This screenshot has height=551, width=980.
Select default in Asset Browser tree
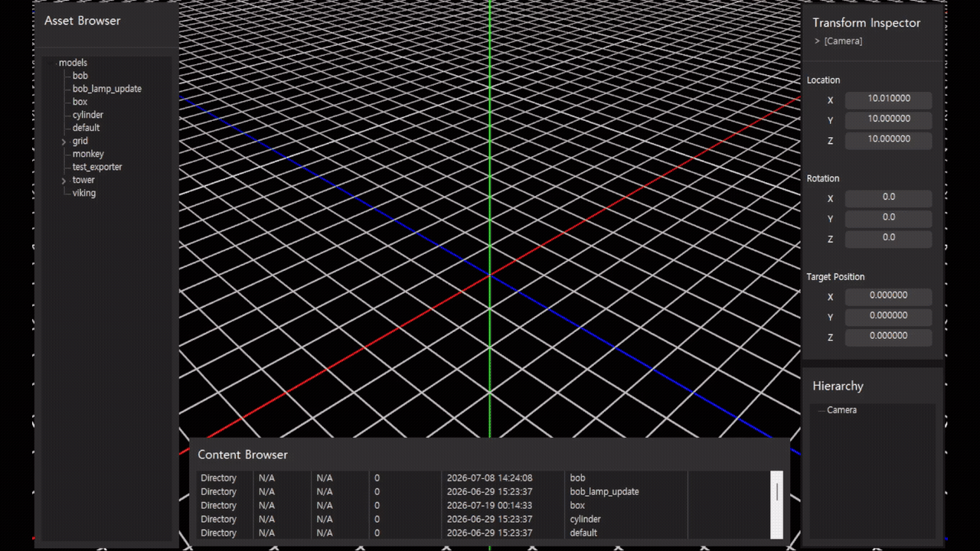click(86, 128)
